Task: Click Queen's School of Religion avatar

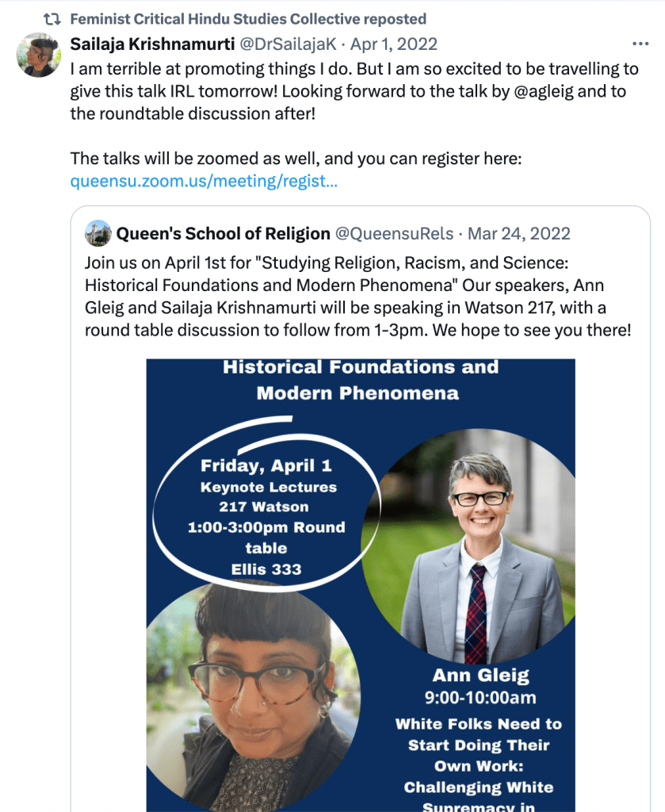Action: (x=97, y=233)
